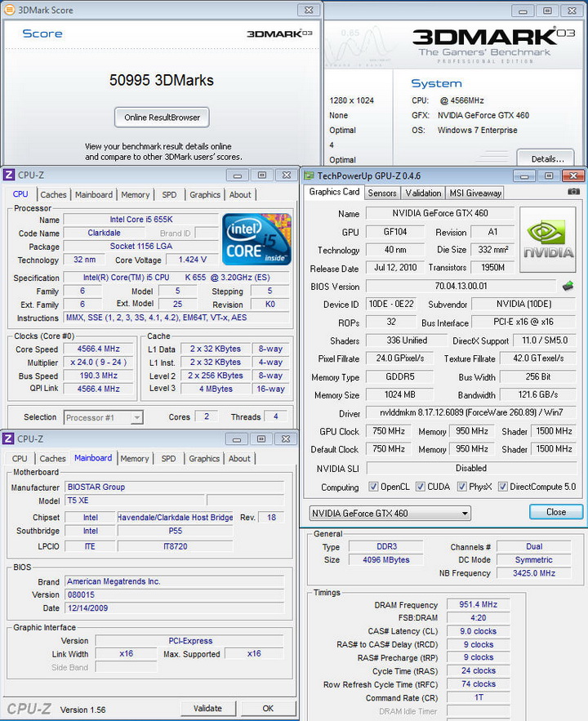
Task: Click the BIOS Date value 12/14/2009
Action: coord(175,608)
